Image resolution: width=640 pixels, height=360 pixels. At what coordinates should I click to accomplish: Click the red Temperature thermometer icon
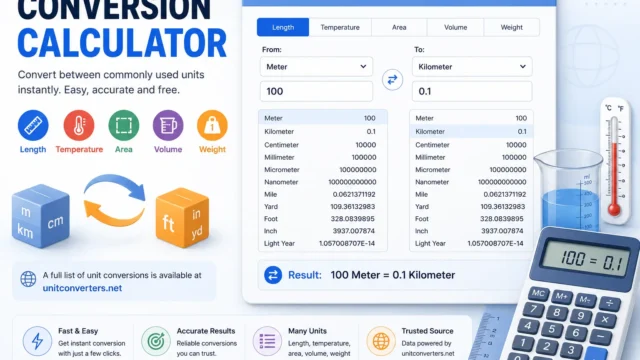(x=79, y=125)
